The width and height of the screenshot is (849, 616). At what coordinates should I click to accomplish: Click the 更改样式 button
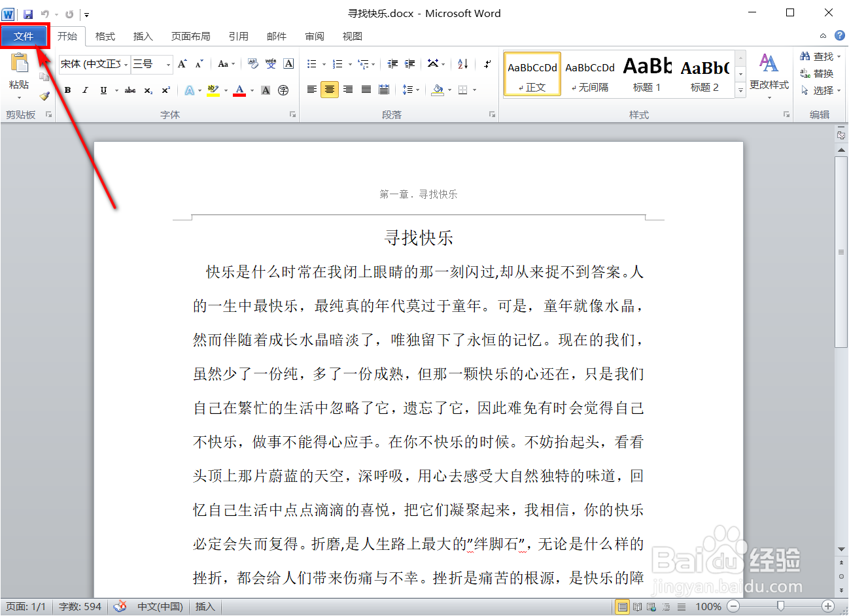(x=769, y=74)
